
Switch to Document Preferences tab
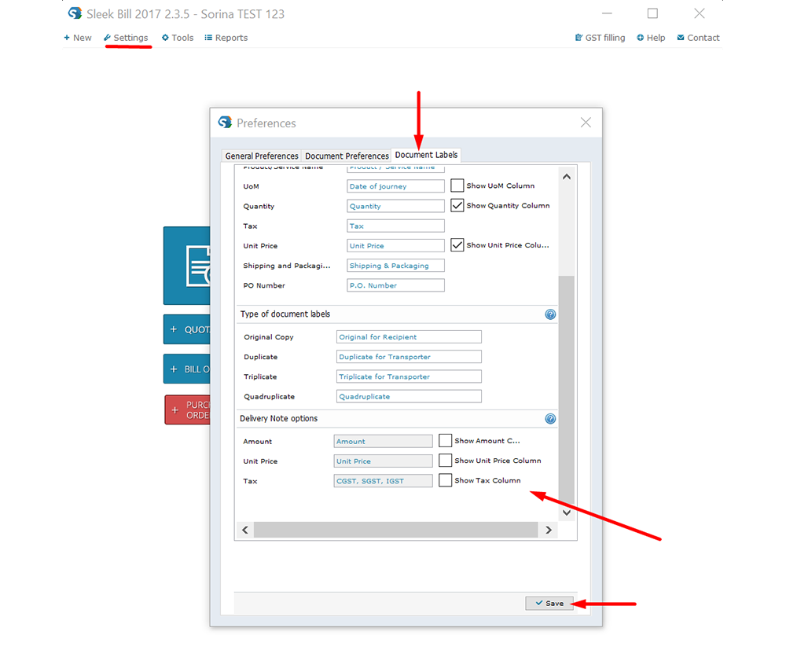pos(347,156)
